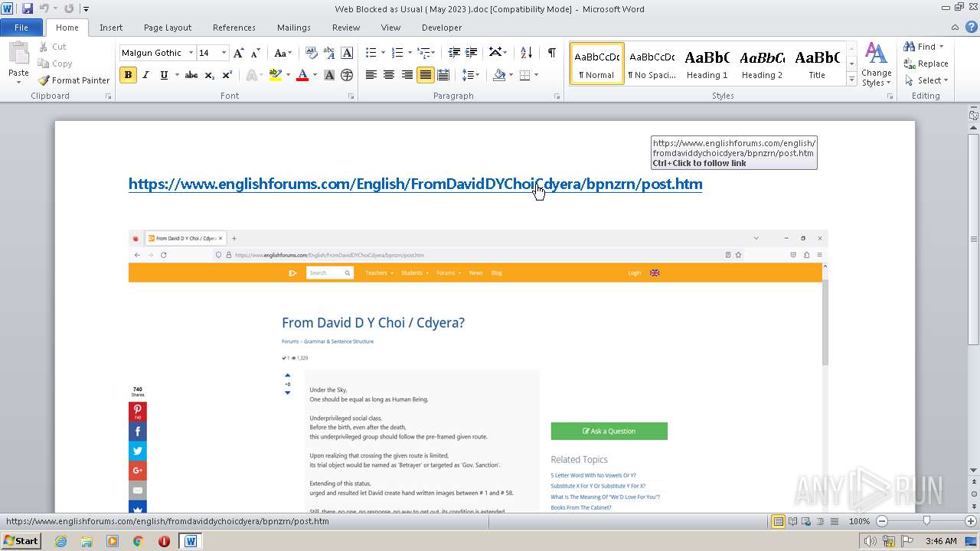Select Align Text Left
The width and height of the screenshot is (980, 551).
[371, 75]
